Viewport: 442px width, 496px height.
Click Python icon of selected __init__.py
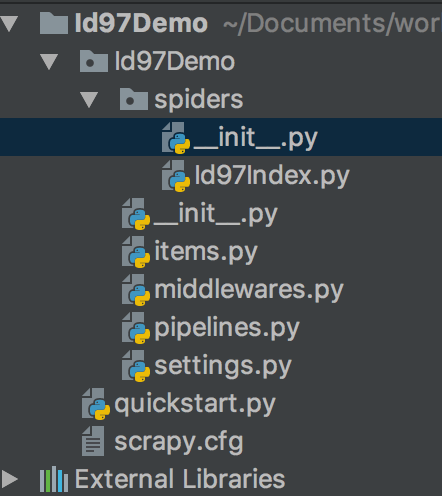[x=176, y=138]
